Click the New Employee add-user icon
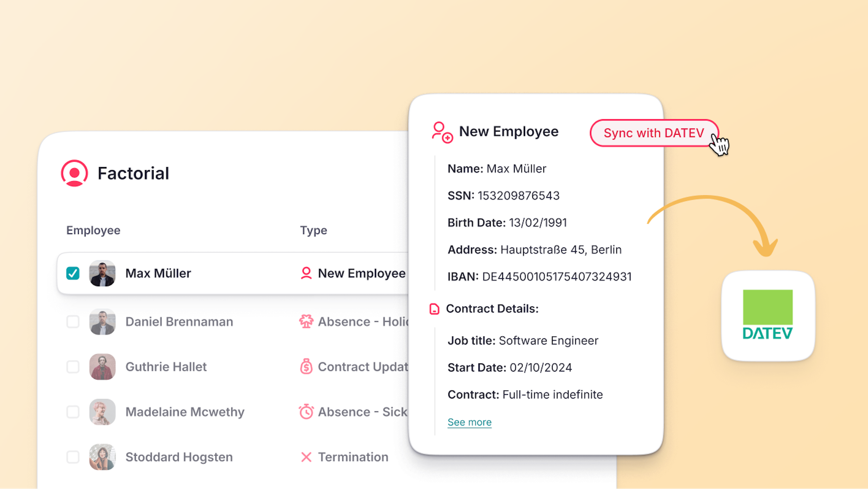Image resolution: width=868 pixels, height=489 pixels. [442, 133]
